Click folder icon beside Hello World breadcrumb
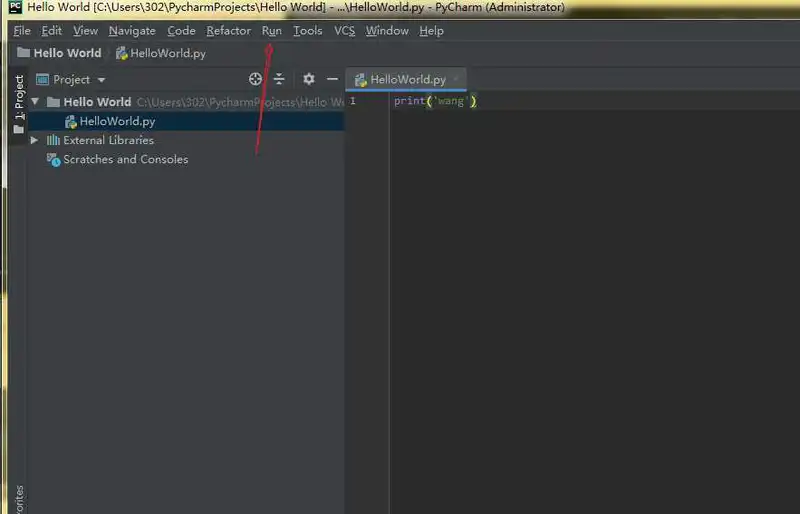800x514 pixels. click(23, 53)
